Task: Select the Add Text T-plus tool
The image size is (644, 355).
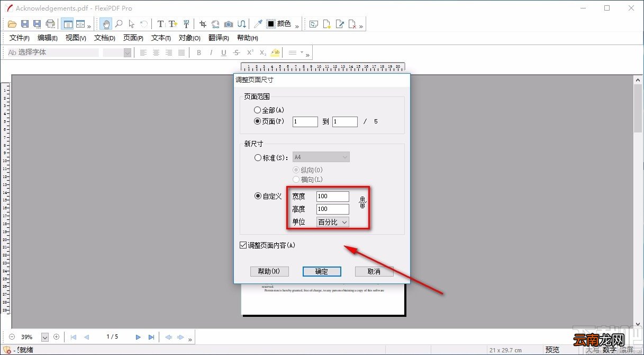Action: coord(173,24)
